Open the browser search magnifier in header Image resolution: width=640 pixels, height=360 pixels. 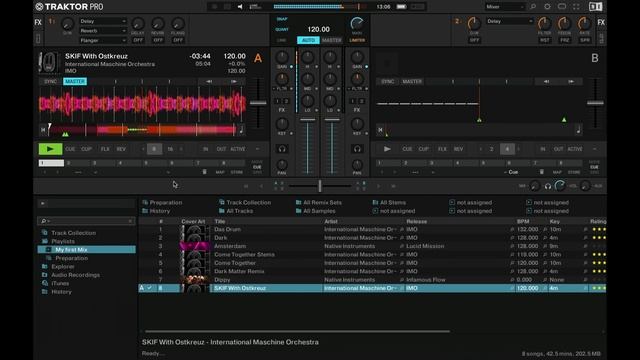pyautogui.click(x=533, y=7)
